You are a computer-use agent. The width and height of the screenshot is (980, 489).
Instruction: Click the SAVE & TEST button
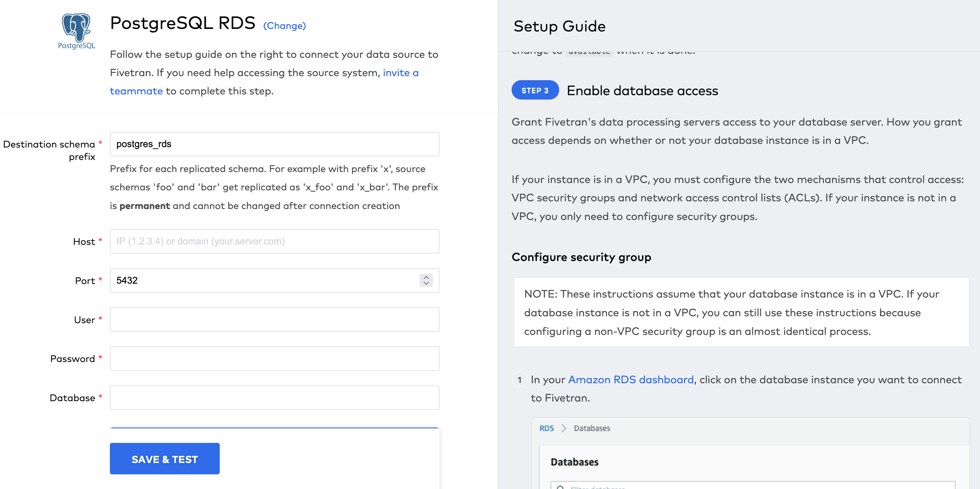165,459
